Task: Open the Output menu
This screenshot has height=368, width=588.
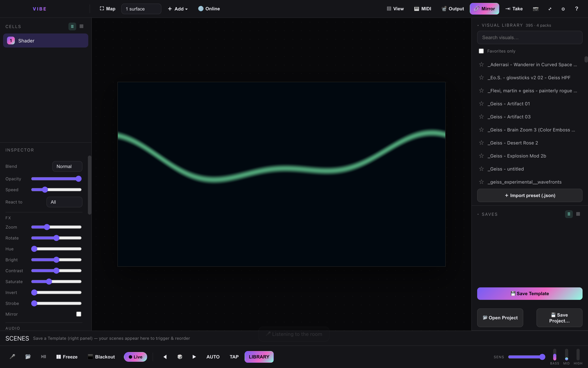Action: point(453,9)
